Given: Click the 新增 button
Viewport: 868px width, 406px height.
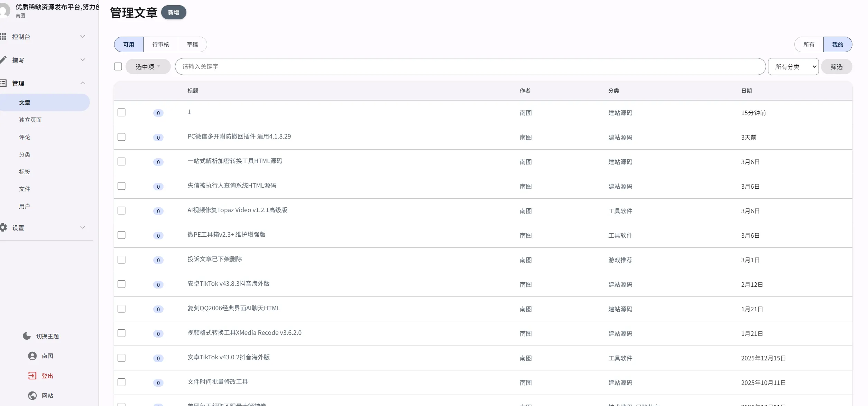Looking at the screenshot, I should coord(174,12).
